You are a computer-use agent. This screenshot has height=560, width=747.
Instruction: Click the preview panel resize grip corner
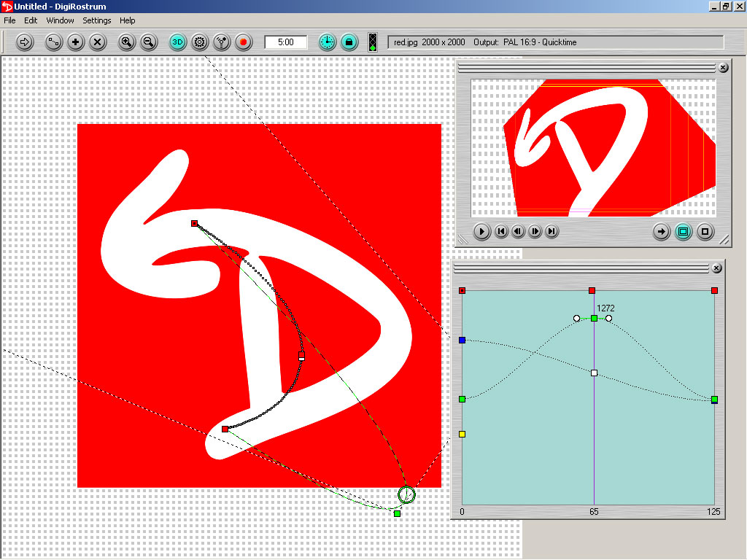click(x=724, y=240)
